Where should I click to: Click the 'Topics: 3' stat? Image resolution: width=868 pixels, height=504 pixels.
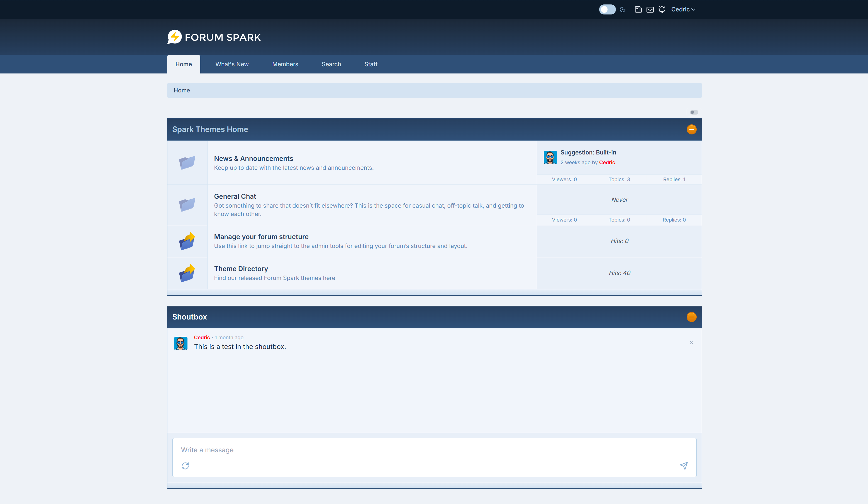pos(619,179)
